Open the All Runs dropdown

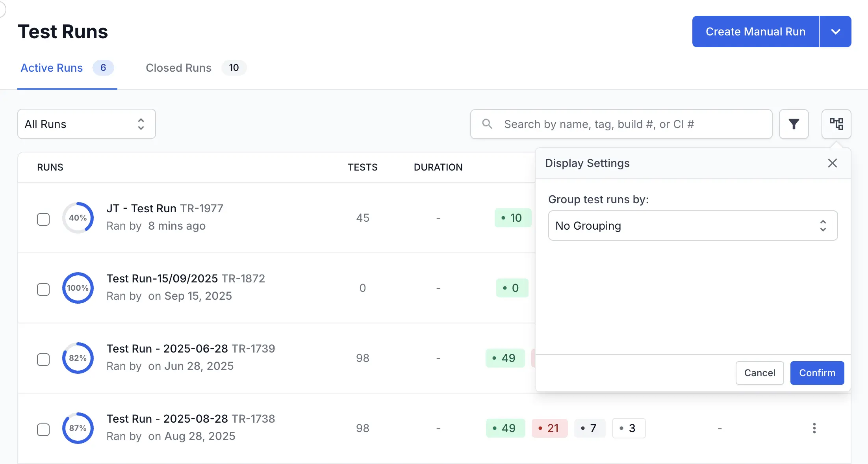[x=87, y=124]
